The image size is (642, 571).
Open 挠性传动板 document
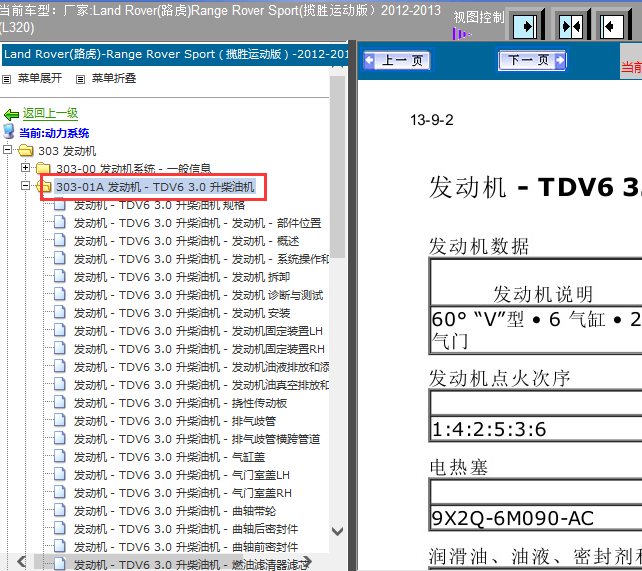(180, 403)
